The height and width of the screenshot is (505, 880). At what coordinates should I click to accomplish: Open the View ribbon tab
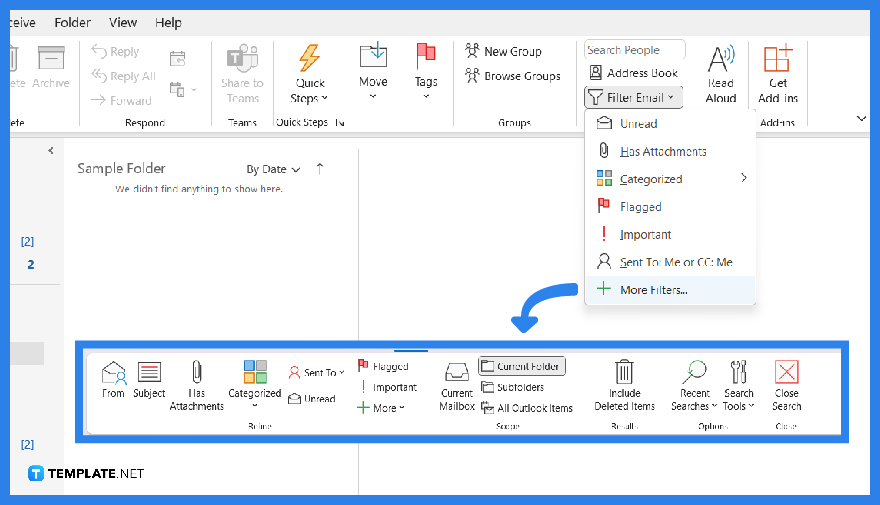[123, 22]
